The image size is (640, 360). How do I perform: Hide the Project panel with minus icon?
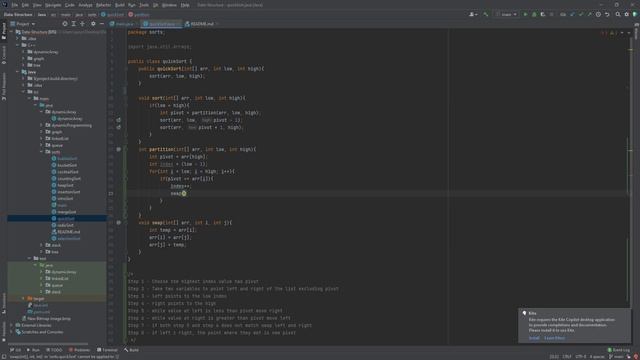tap(102, 24)
